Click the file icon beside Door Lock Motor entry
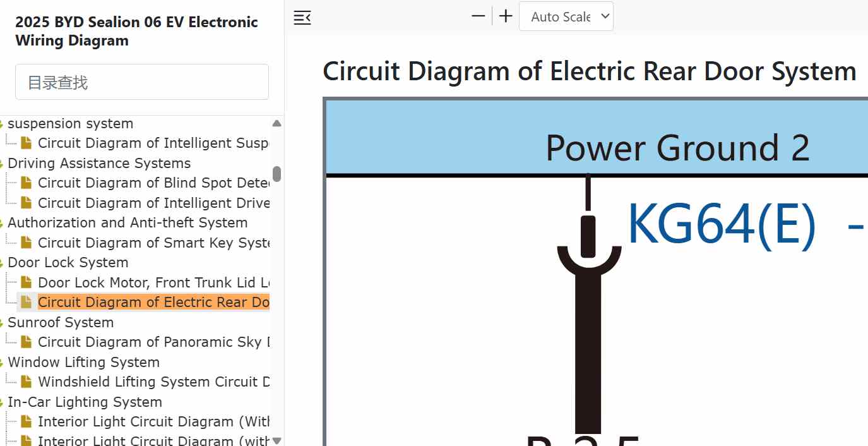 [x=26, y=282]
